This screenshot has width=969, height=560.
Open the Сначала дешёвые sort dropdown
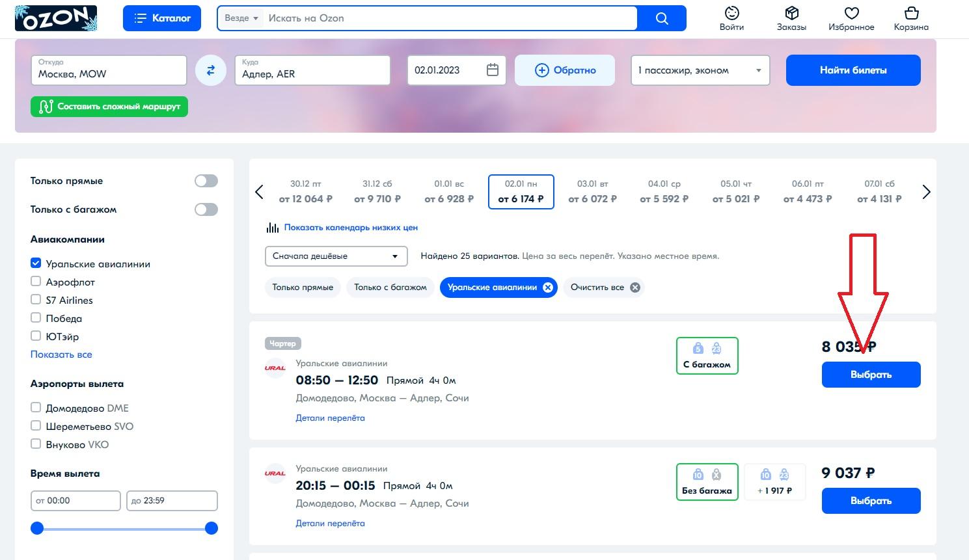click(x=336, y=256)
